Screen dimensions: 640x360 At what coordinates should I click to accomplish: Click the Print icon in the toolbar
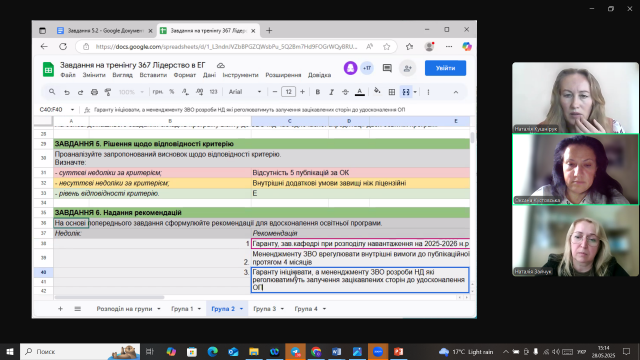pyautogui.click(x=94, y=92)
